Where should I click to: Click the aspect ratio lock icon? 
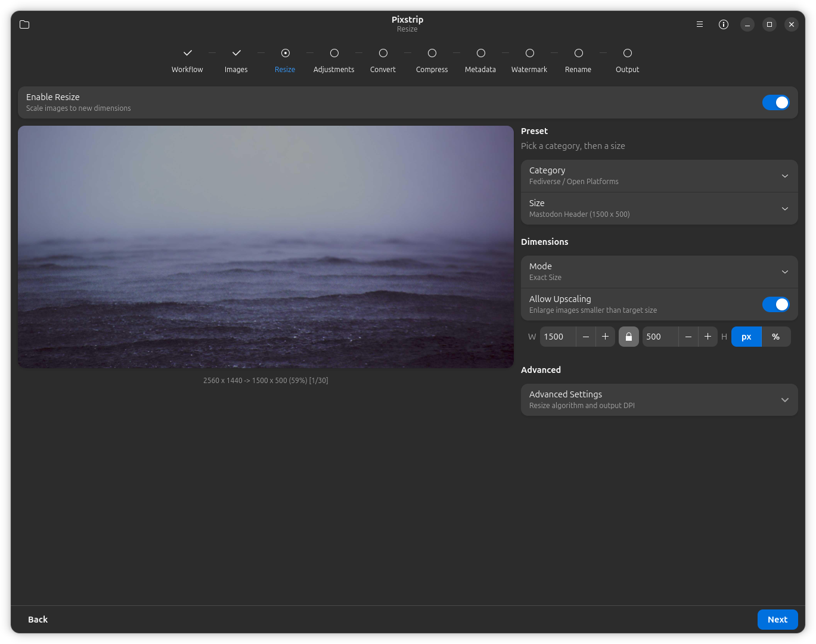pos(628,337)
